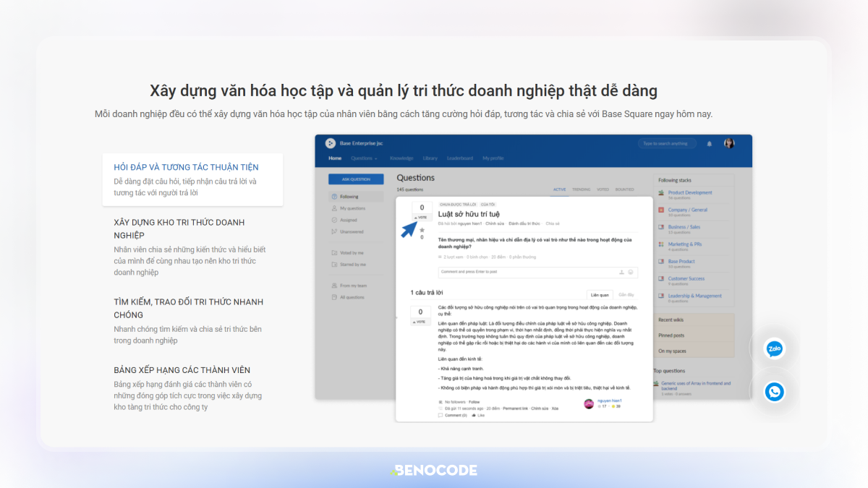
Task: Select the Gần đây answers tab
Action: point(626,295)
